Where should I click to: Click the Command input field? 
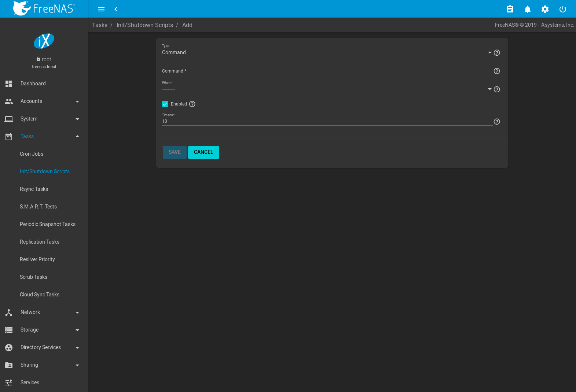tap(327, 71)
